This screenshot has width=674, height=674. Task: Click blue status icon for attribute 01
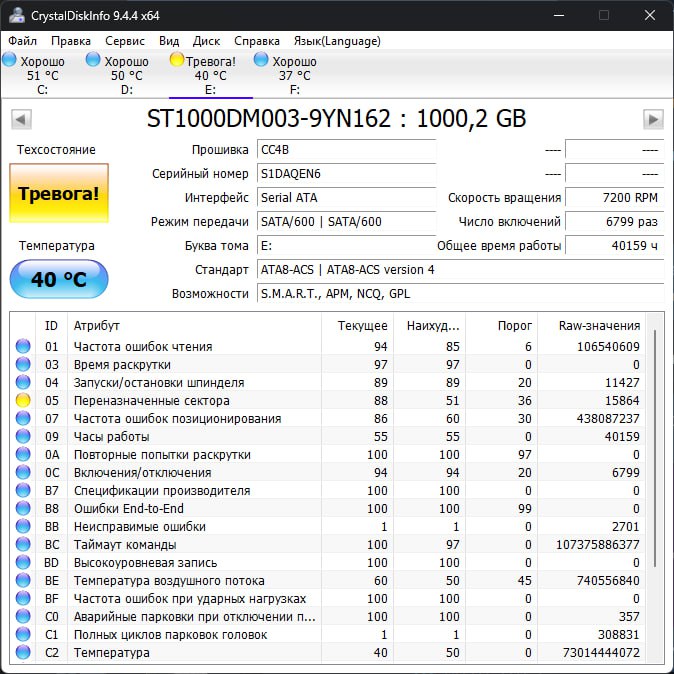(23, 346)
